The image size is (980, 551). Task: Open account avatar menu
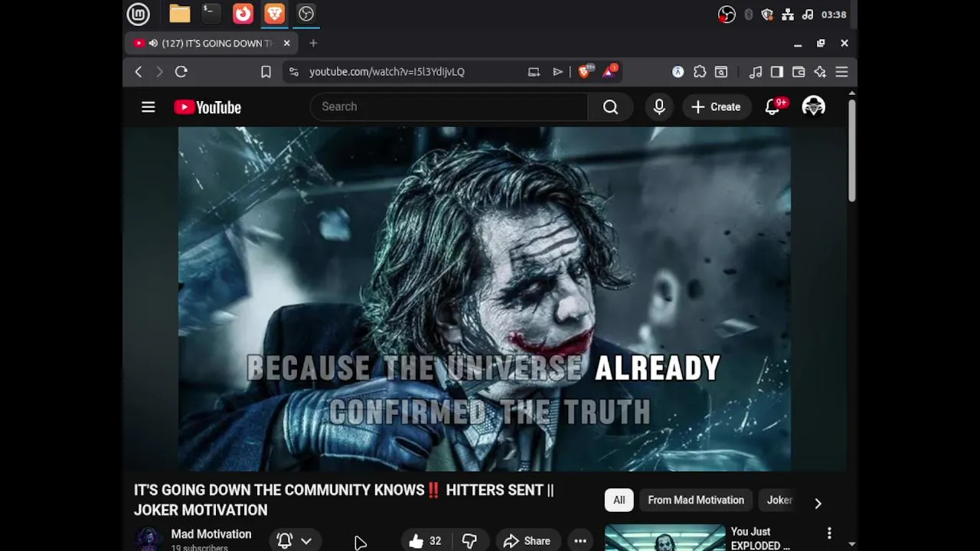tap(813, 106)
